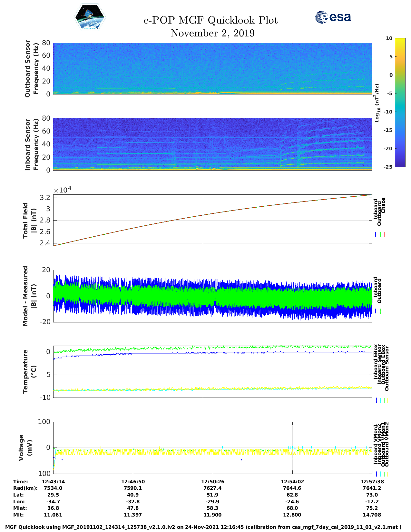Click the colorbar's dark blue bottom end
This screenshot has width=411, height=532.
(x=400, y=164)
